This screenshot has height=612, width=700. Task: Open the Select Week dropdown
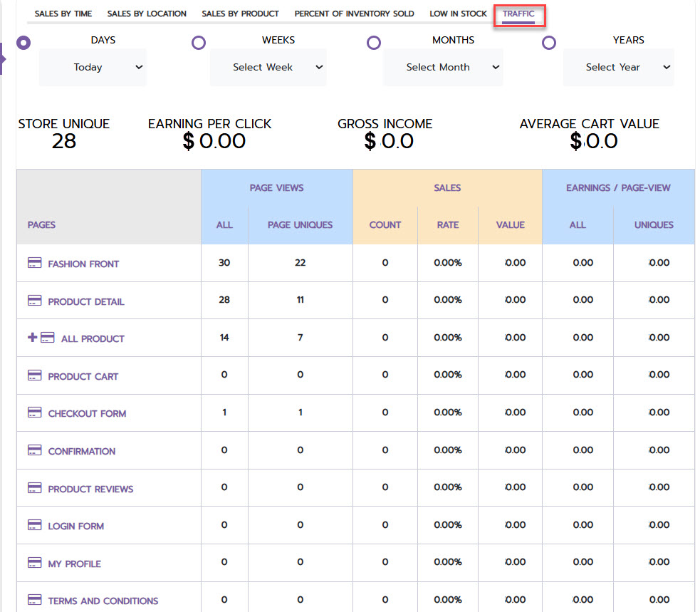(x=268, y=67)
